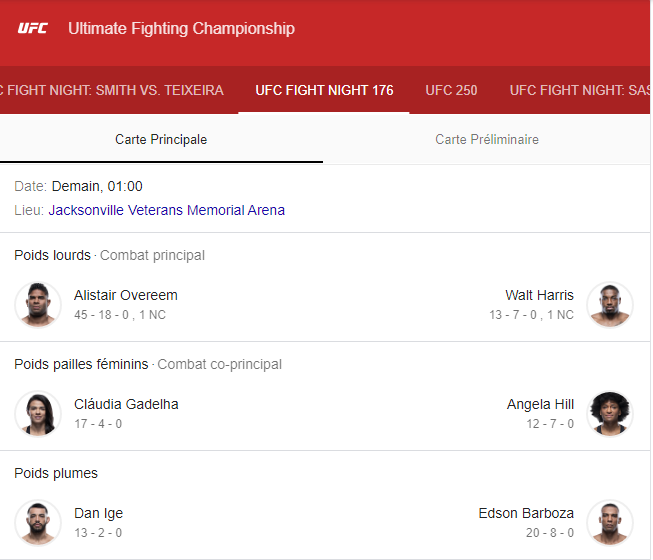653x560 pixels.
Task: Click the Walt Harris name
Action: [539, 295]
